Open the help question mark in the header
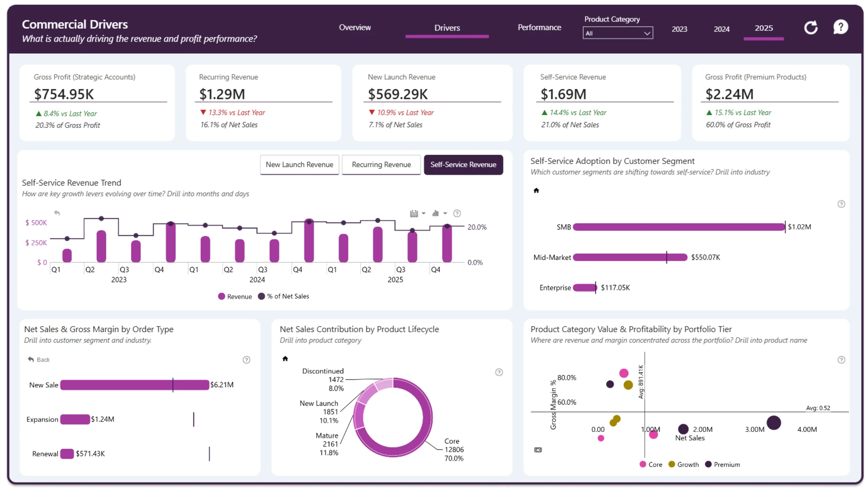Viewport: 868px width, 488px height. tap(840, 27)
